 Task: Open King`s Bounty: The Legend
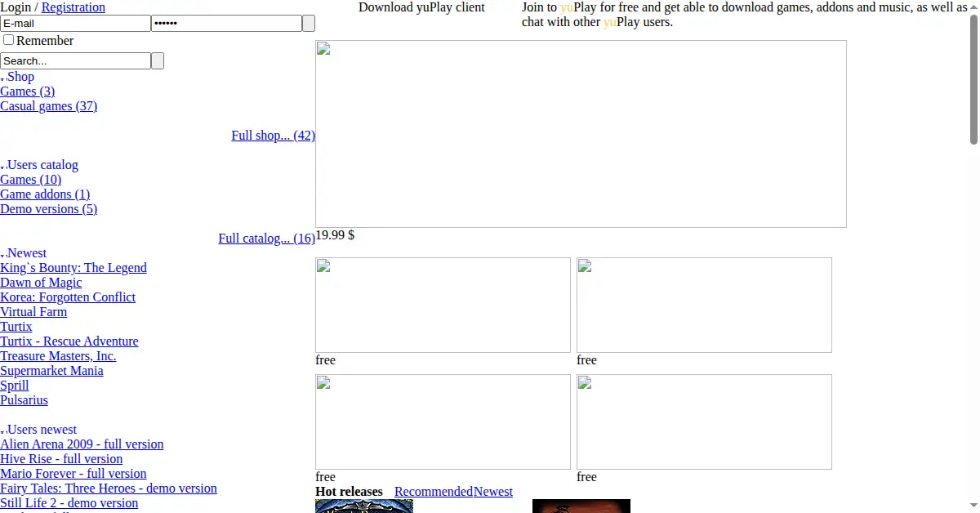click(x=73, y=268)
